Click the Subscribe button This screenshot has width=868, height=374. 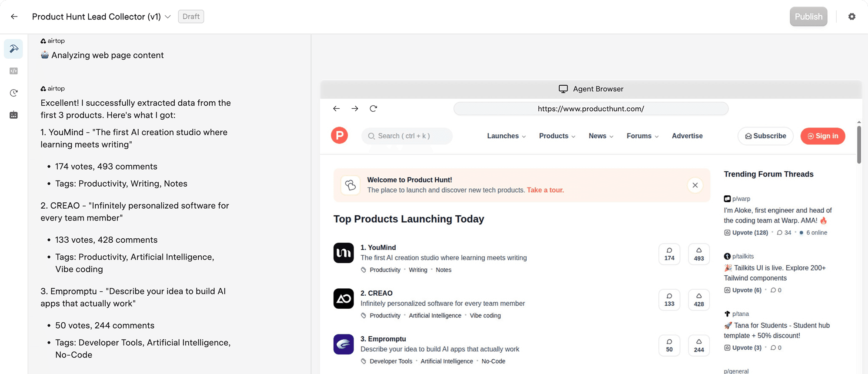[765, 136]
